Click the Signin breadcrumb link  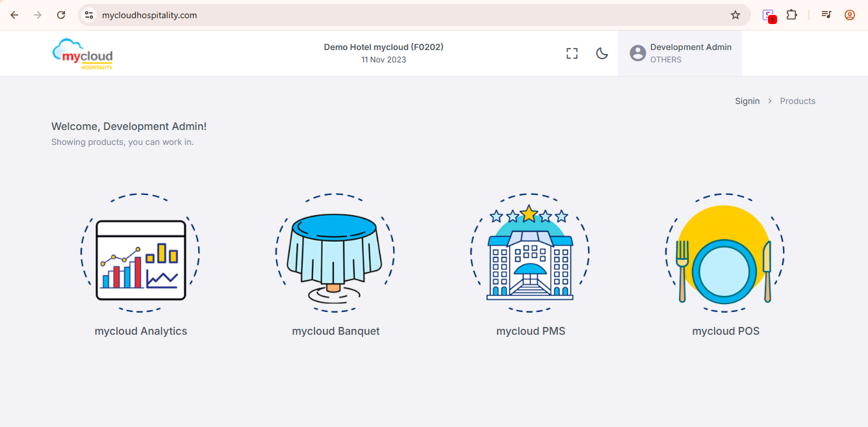(747, 101)
